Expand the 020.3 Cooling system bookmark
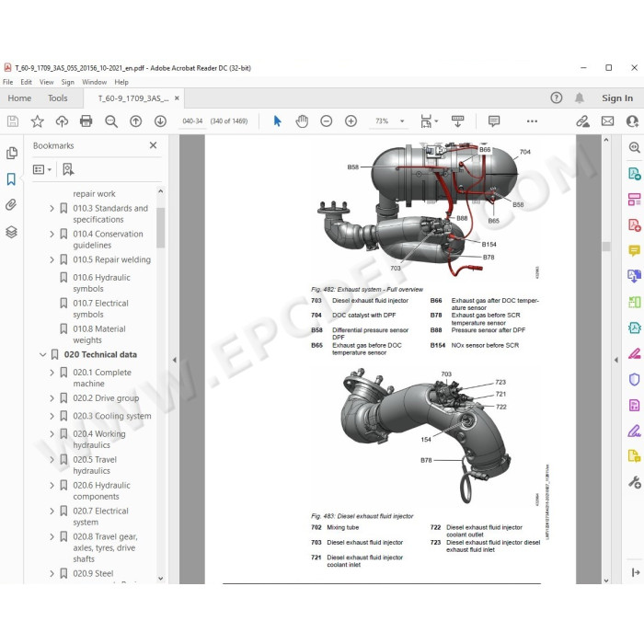Image resolution: width=644 pixels, height=644 pixels. (52, 416)
